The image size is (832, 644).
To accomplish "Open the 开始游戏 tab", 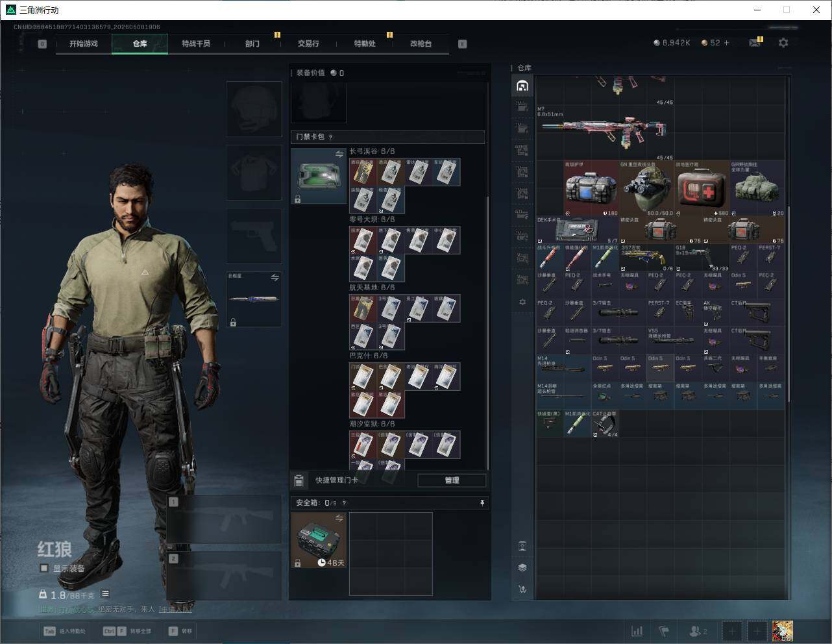I will point(84,43).
